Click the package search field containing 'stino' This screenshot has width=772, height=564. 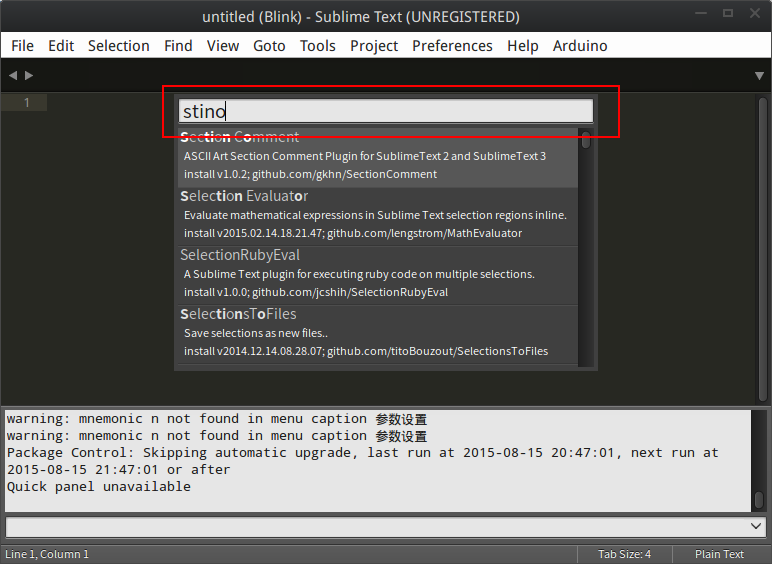coord(386,111)
